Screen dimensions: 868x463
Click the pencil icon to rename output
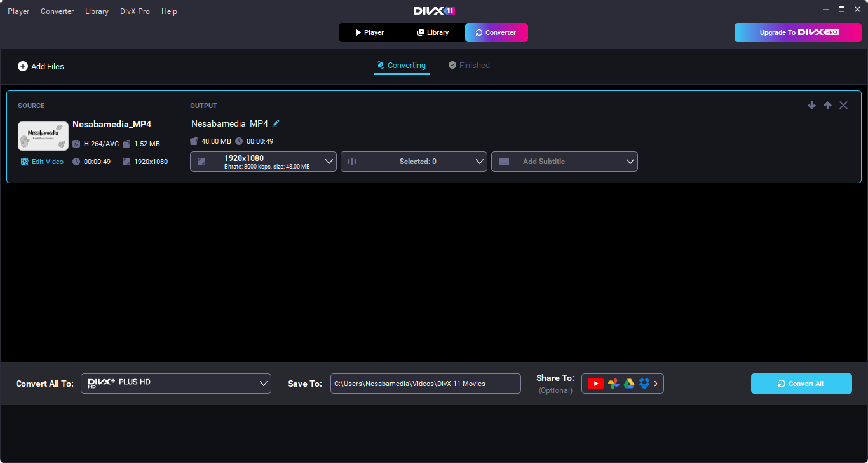point(276,124)
